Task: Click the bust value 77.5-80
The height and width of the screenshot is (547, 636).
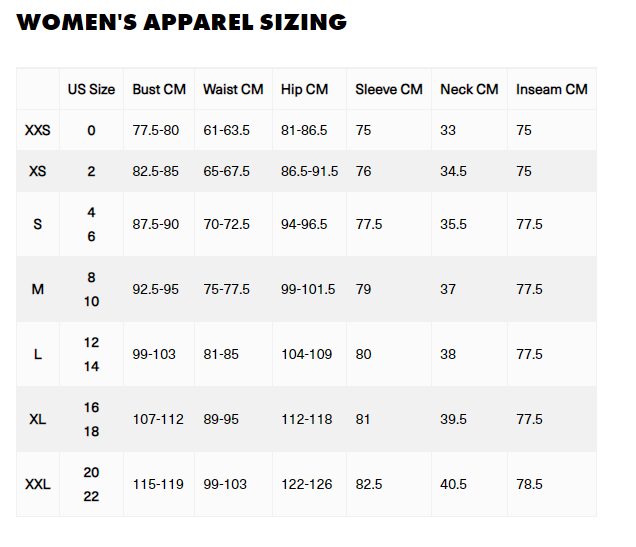Action: point(156,130)
